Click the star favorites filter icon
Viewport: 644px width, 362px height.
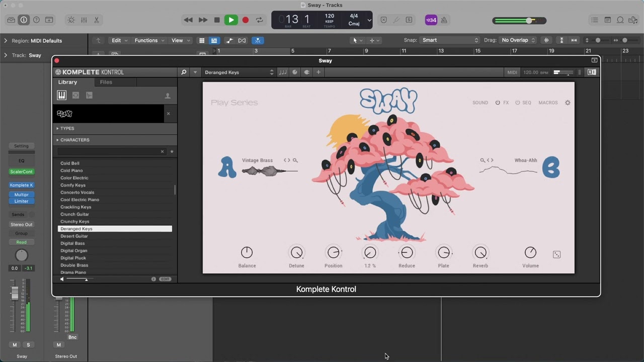pos(172,151)
